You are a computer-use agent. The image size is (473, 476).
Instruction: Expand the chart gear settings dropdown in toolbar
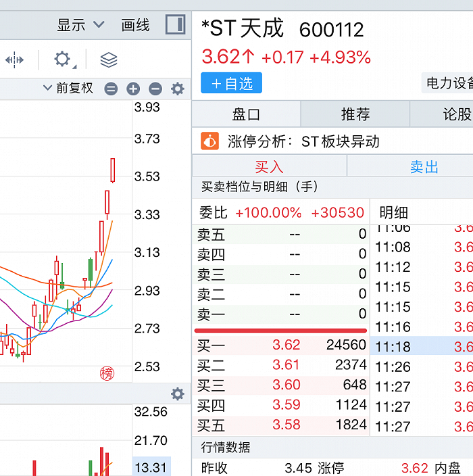pos(64,59)
